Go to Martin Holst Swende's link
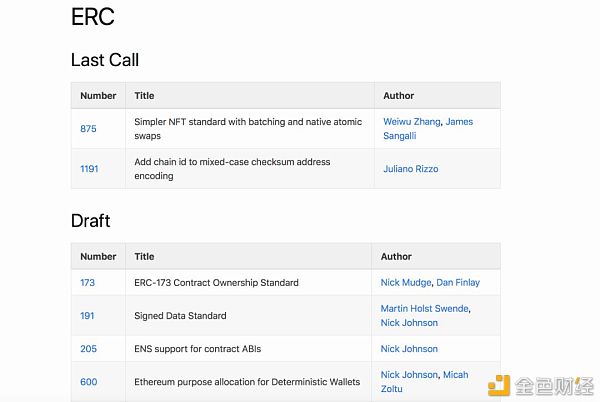 pos(424,309)
